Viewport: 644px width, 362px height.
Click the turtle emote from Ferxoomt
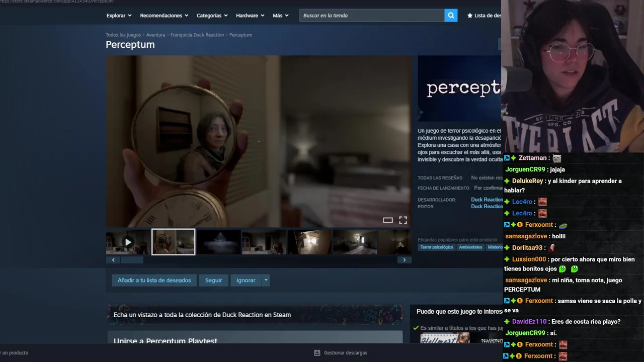point(563,225)
